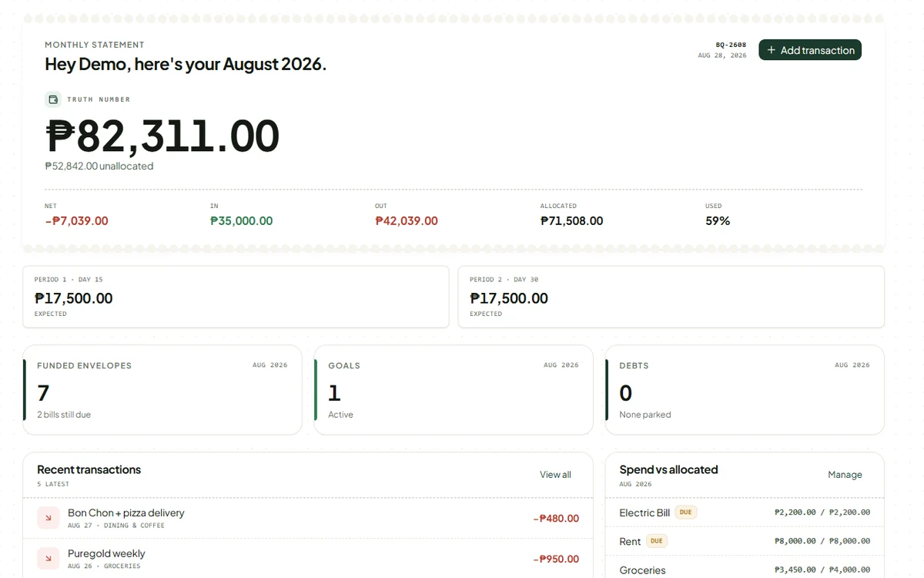Select the Puregold weekly transaction
Image resolution: width=924 pixels, height=578 pixels.
point(308,559)
